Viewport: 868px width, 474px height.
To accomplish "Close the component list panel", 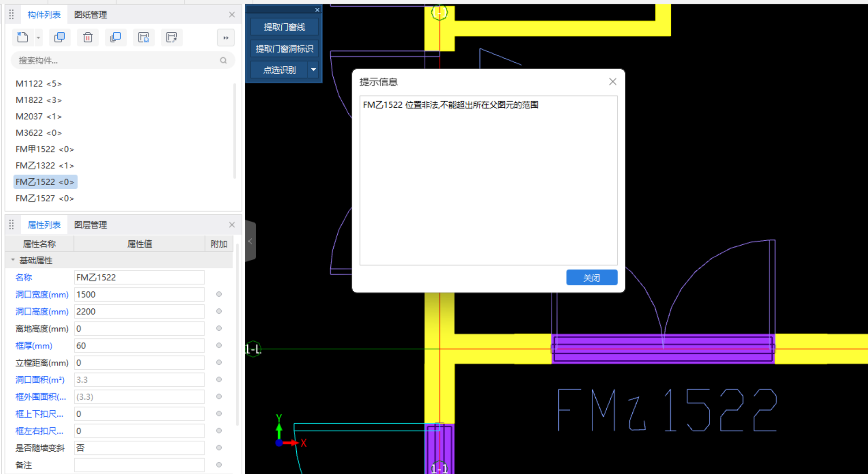I will click(x=232, y=15).
